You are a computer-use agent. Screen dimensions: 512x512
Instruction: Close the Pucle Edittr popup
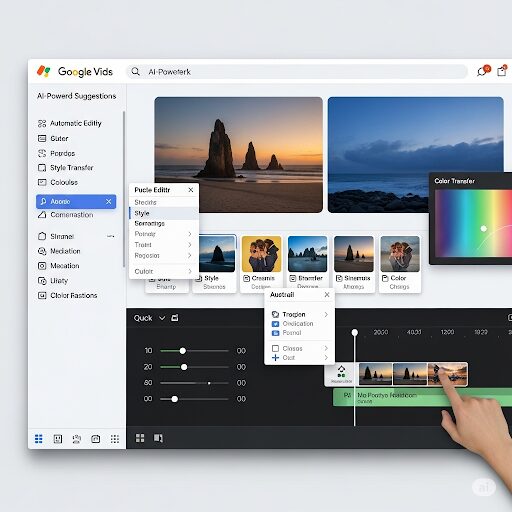click(191, 190)
